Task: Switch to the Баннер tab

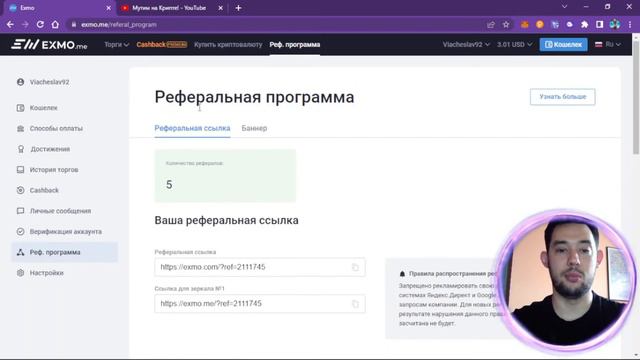Action: (x=254, y=128)
